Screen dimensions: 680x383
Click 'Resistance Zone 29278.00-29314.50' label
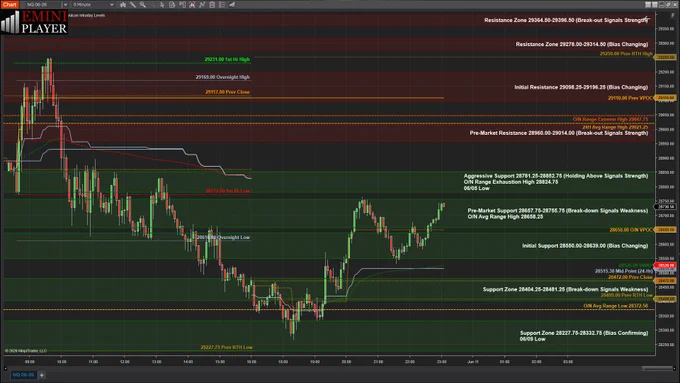(x=582, y=44)
